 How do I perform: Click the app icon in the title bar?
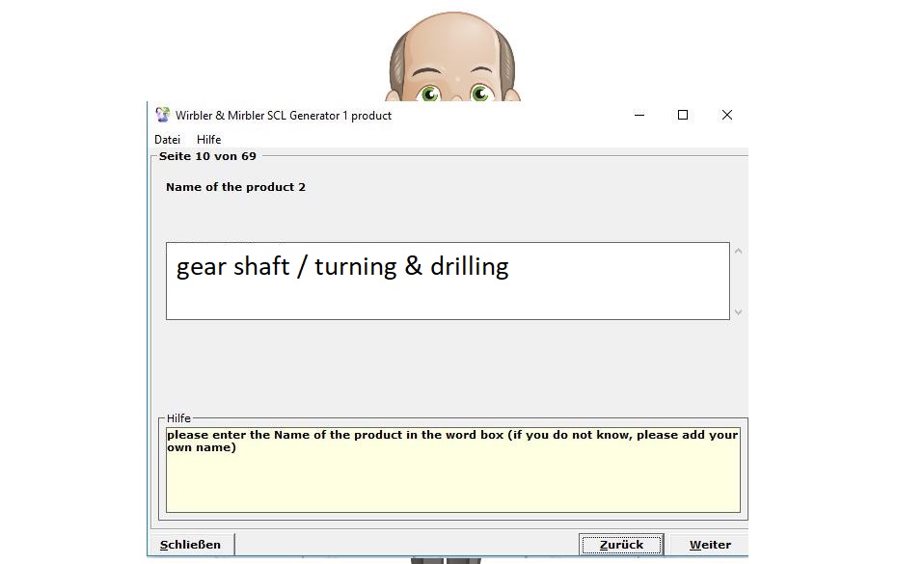click(163, 115)
